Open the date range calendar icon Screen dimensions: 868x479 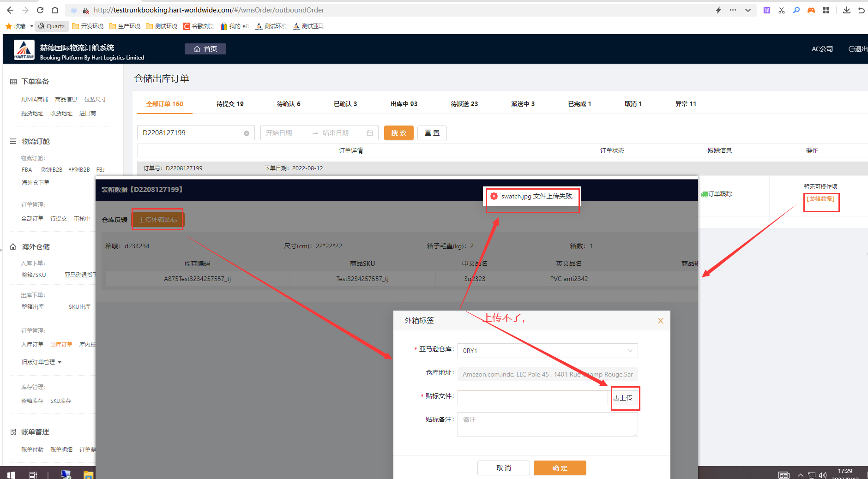point(370,133)
